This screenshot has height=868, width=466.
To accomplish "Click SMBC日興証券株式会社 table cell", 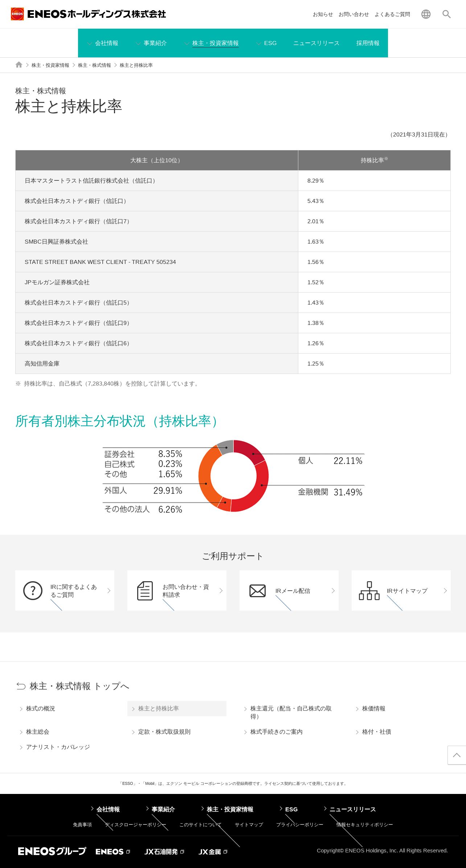I will point(157,242).
